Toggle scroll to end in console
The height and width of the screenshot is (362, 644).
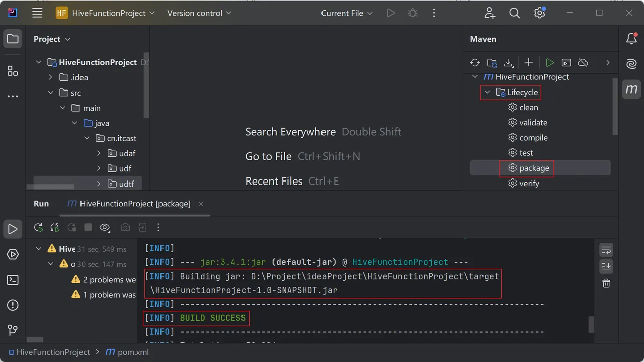point(606,266)
